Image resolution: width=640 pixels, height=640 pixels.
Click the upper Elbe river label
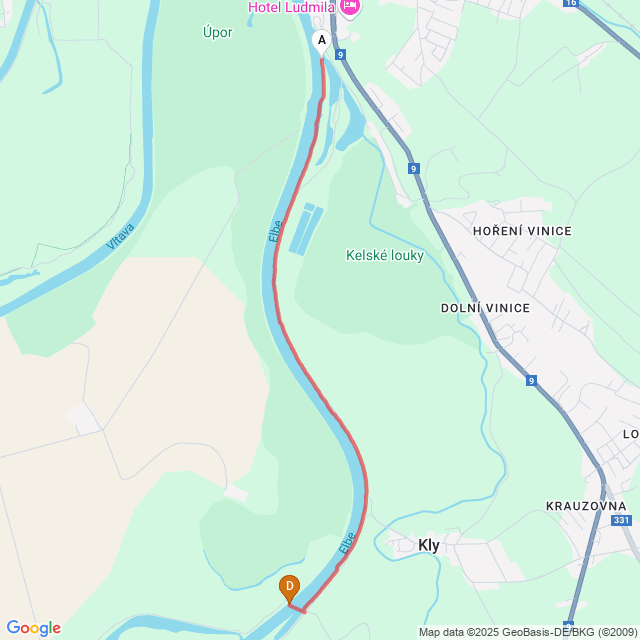pyautogui.click(x=276, y=231)
